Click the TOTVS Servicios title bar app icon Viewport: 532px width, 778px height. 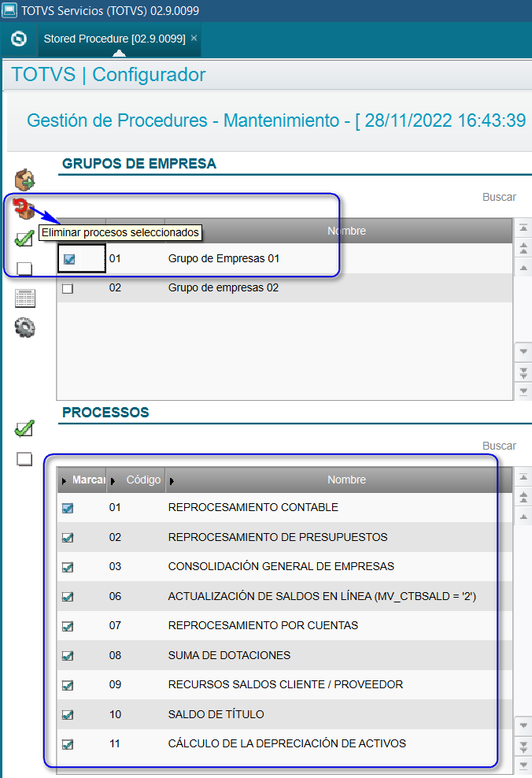tap(9, 10)
